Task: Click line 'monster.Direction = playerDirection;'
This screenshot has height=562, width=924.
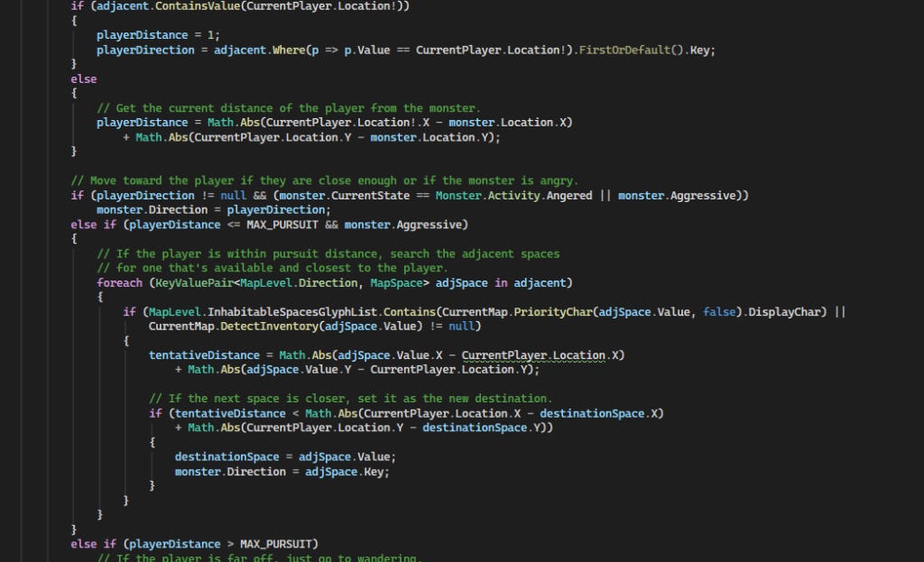Action: (214, 209)
